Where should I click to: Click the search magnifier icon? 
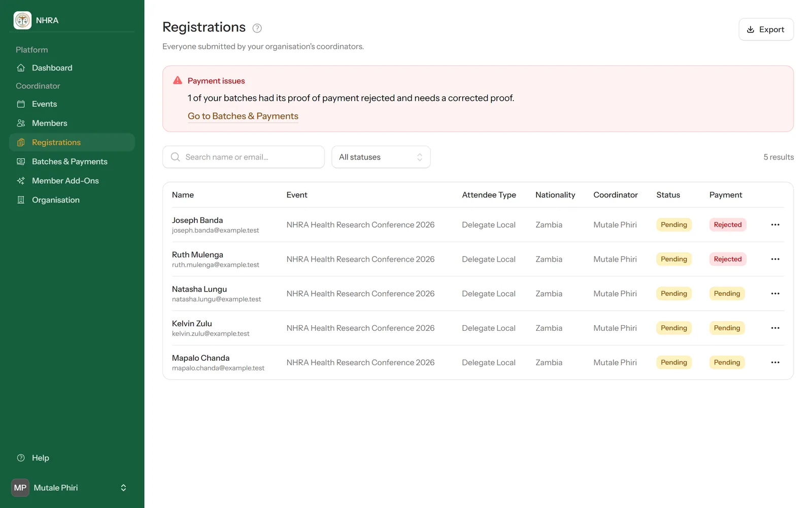coord(176,157)
